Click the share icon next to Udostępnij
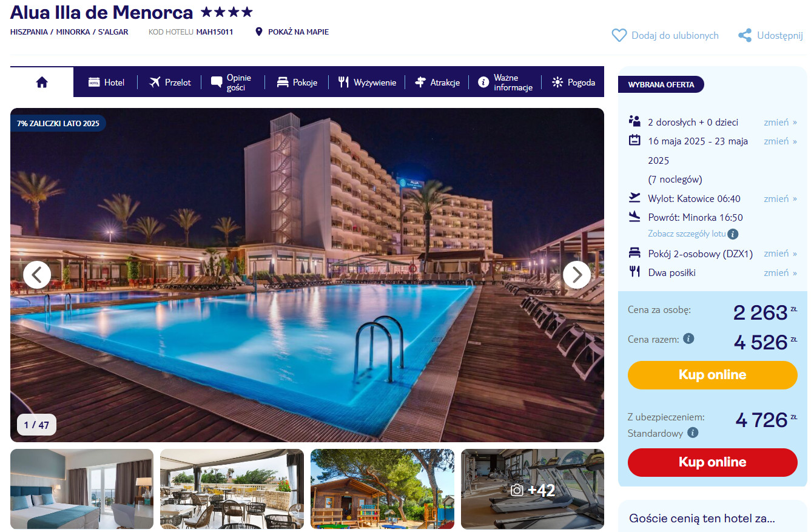Screen dimensions: 811x532 (x=745, y=36)
